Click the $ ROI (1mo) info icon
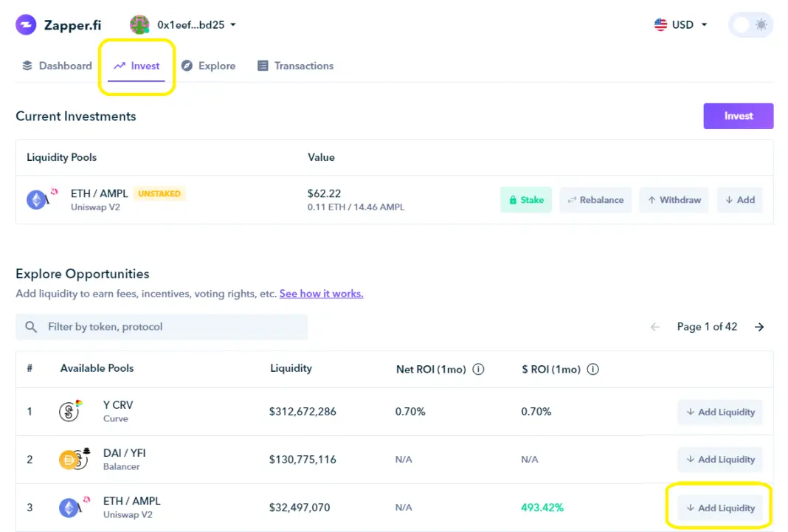The width and height of the screenshot is (788, 532). (593, 369)
